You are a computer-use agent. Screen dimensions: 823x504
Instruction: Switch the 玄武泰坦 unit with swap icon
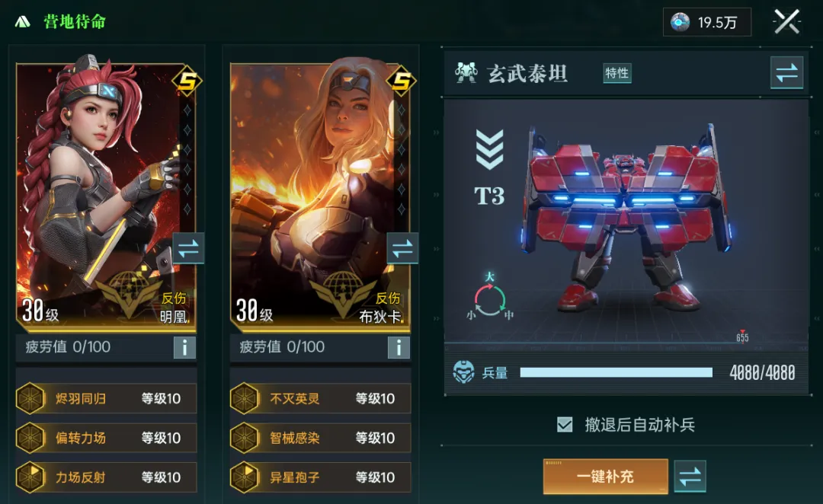pyautogui.click(x=786, y=73)
